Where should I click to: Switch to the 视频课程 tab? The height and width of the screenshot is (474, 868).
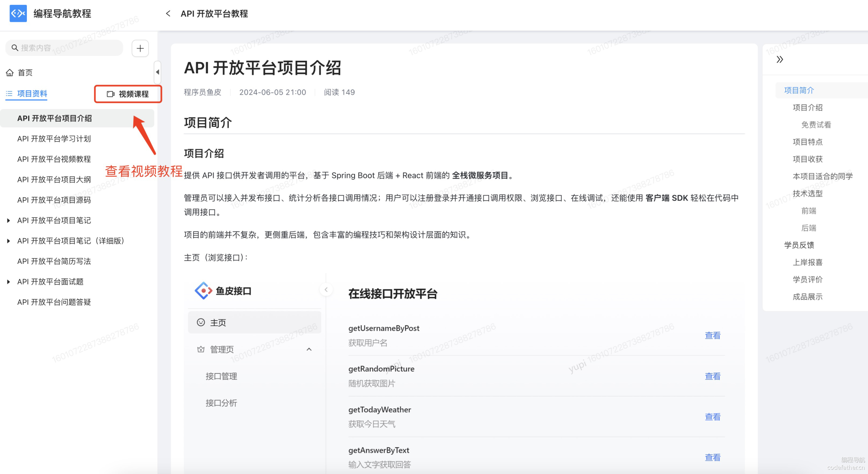[128, 94]
